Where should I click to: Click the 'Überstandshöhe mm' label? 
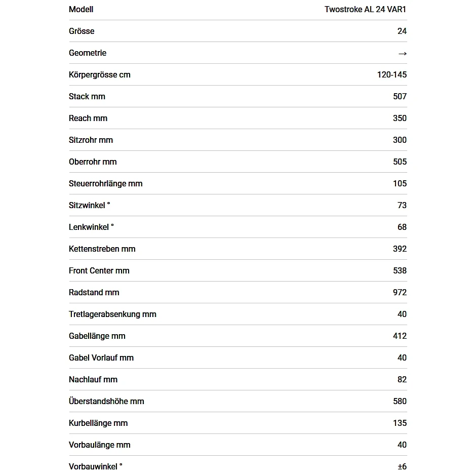point(106,401)
